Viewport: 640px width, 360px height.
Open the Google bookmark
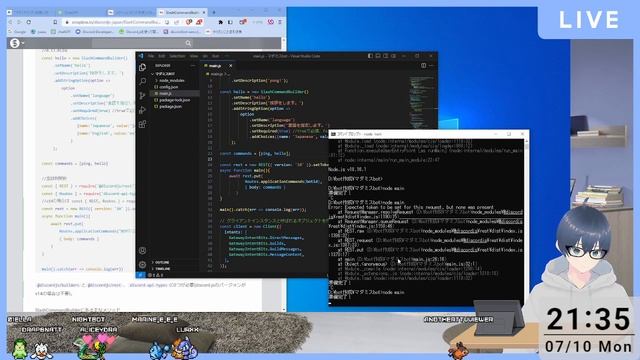[x=17, y=31]
